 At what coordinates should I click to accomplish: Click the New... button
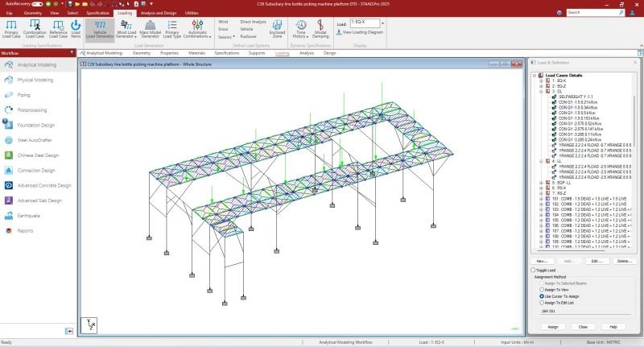542,261
